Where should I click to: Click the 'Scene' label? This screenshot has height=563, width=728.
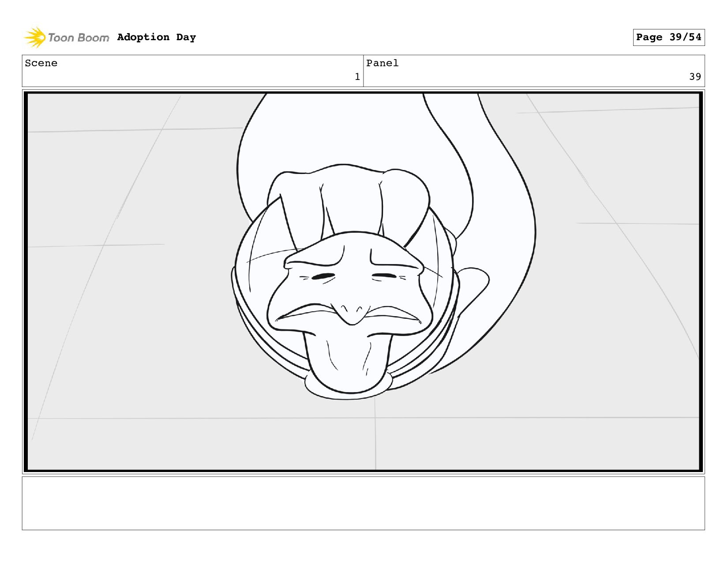tap(41, 63)
